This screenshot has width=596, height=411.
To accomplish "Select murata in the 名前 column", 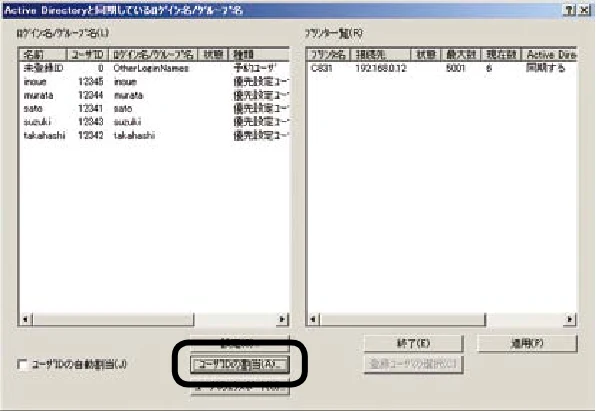I will click(x=38, y=95).
